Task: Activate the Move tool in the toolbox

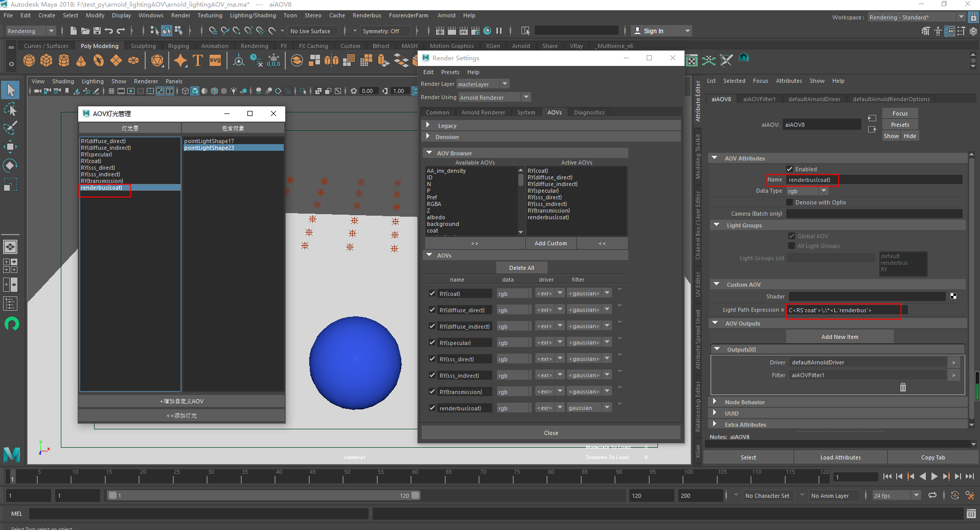Action: 10,147
